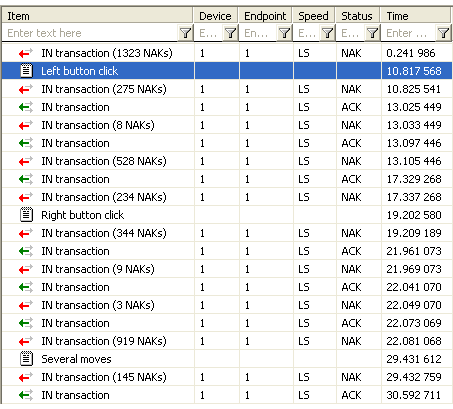
Task: Open the Speed column filter funnel
Action: coord(328,33)
